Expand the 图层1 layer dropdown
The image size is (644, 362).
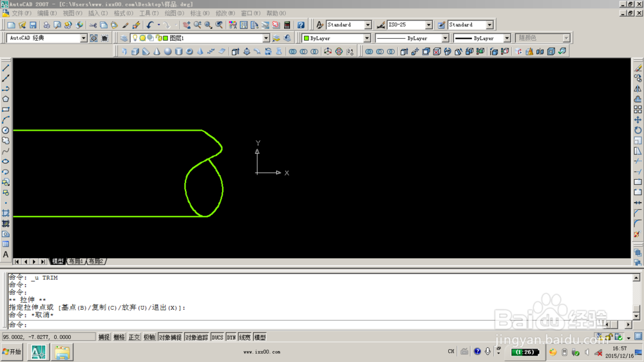tap(266, 38)
